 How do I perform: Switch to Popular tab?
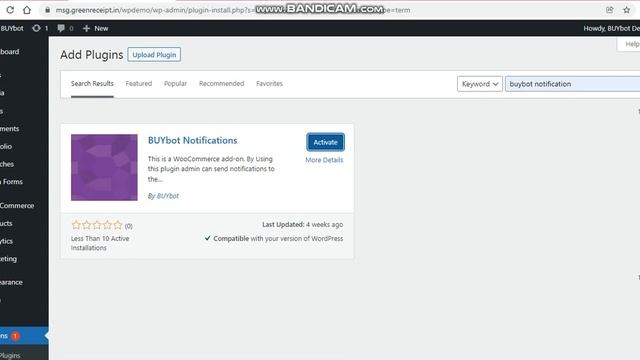(176, 83)
